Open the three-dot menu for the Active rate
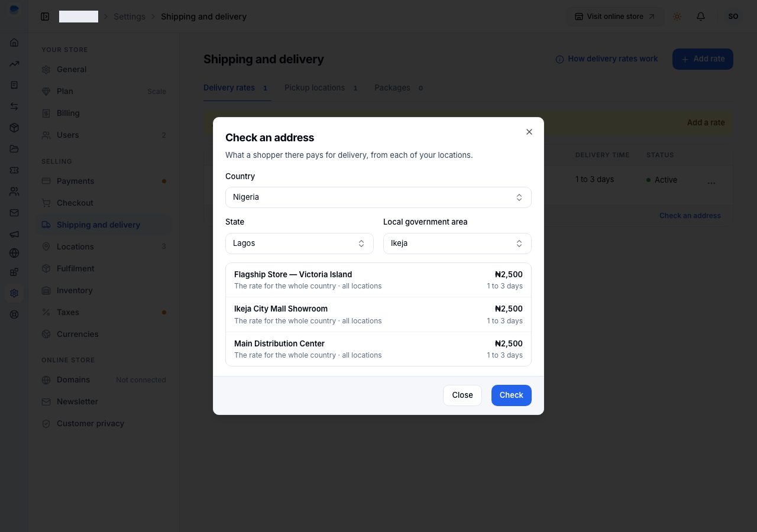Image resolution: width=757 pixels, height=532 pixels. coord(711,183)
